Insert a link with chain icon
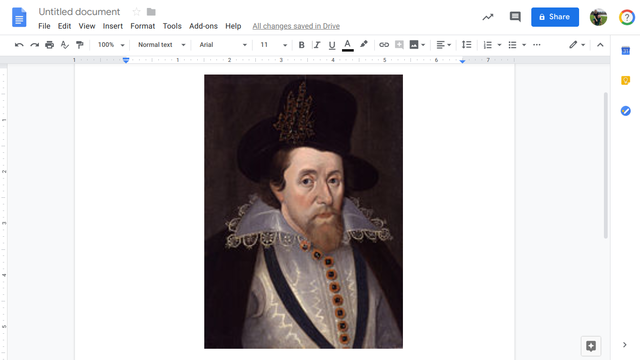640x360 pixels. (x=384, y=45)
